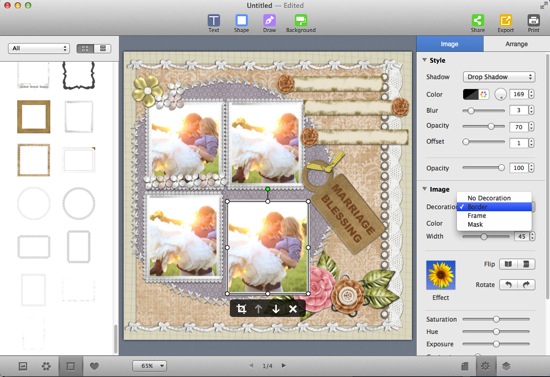Choose No Decoration from menu
This screenshot has width=550, height=377.
494,198
